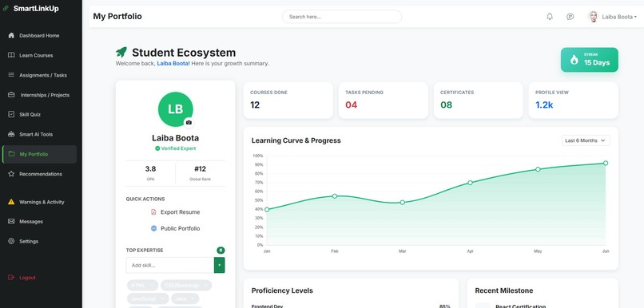This screenshot has width=644, height=308.
Task: Click the Messages envelope icon
Action: pyautogui.click(x=11, y=222)
